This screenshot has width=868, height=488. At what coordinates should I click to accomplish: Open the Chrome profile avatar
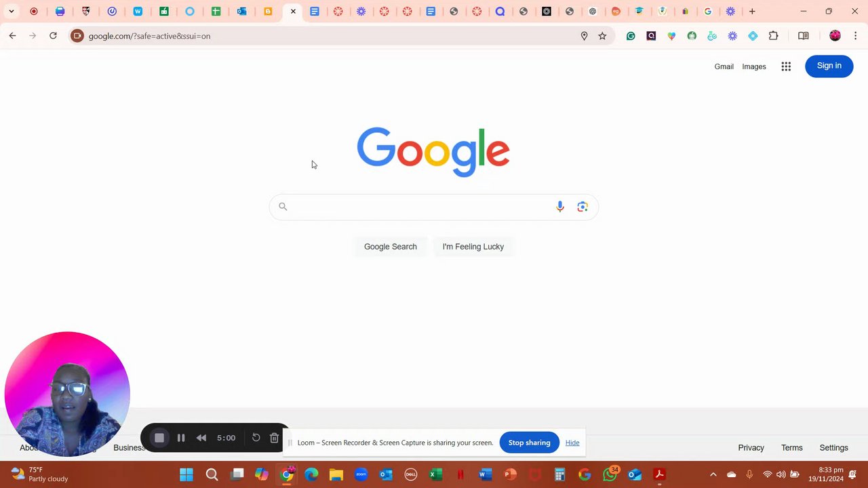pos(835,36)
